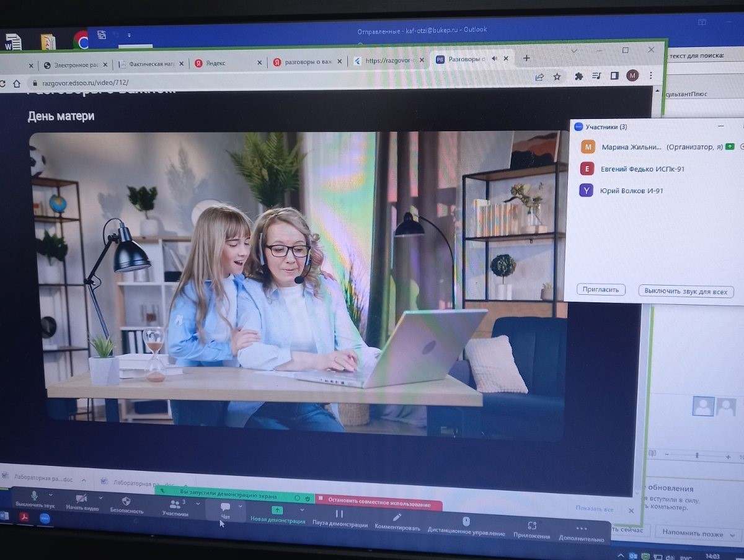Adjust zoom slider in background window
744x560 pixels.
(696, 456)
